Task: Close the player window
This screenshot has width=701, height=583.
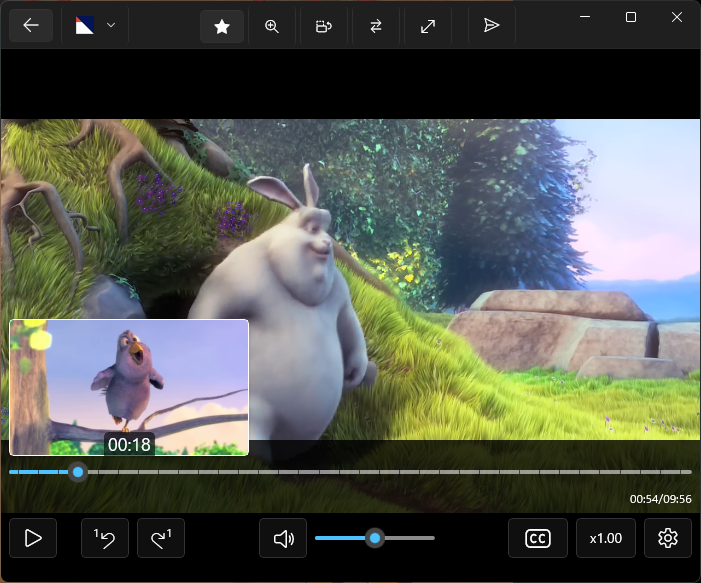Action: [677, 17]
